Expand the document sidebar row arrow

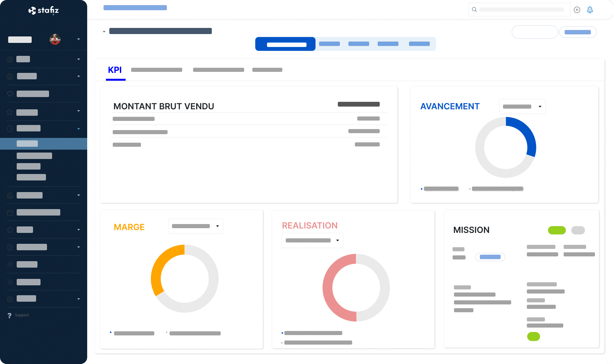(79, 247)
